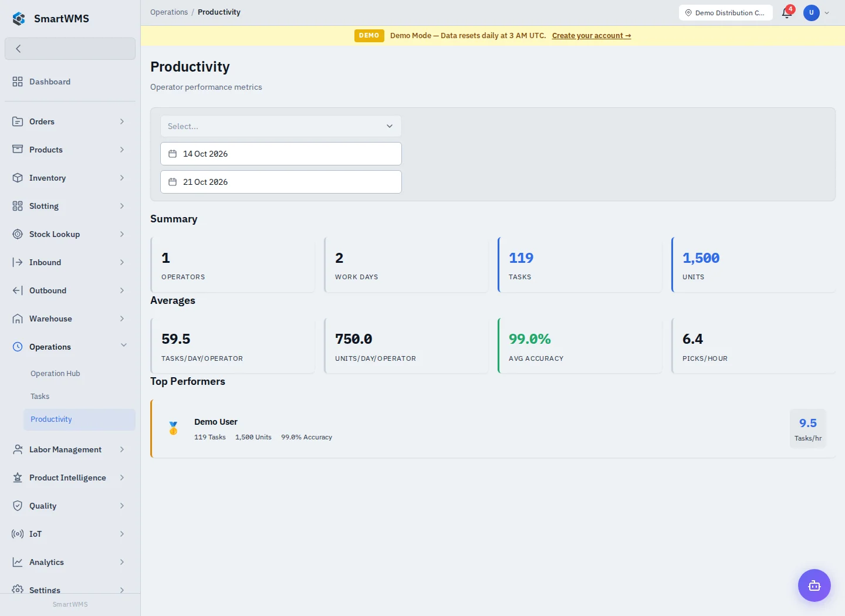The width and height of the screenshot is (845, 616).
Task: Click the location pin icon in header
Action: point(688,13)
